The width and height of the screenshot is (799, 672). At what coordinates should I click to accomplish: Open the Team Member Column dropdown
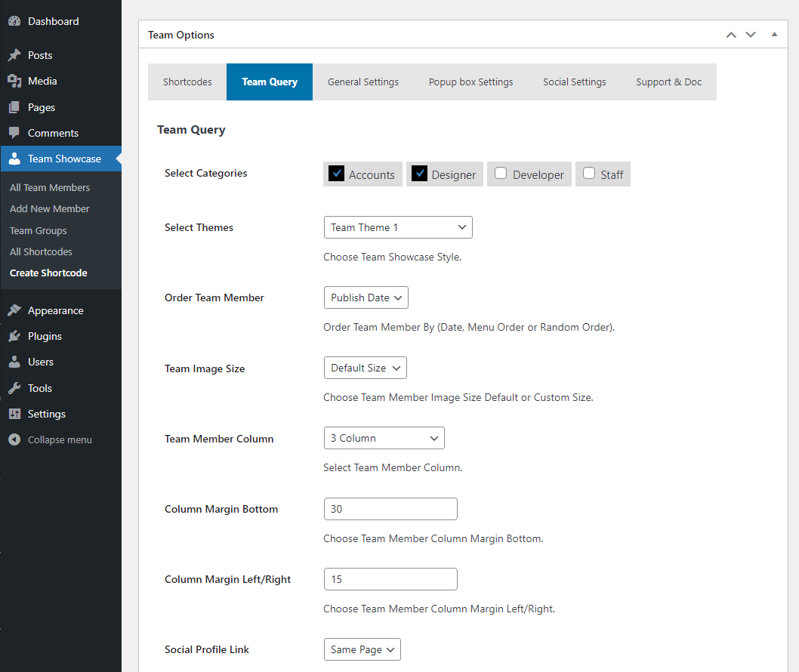(x=384, y=438)
